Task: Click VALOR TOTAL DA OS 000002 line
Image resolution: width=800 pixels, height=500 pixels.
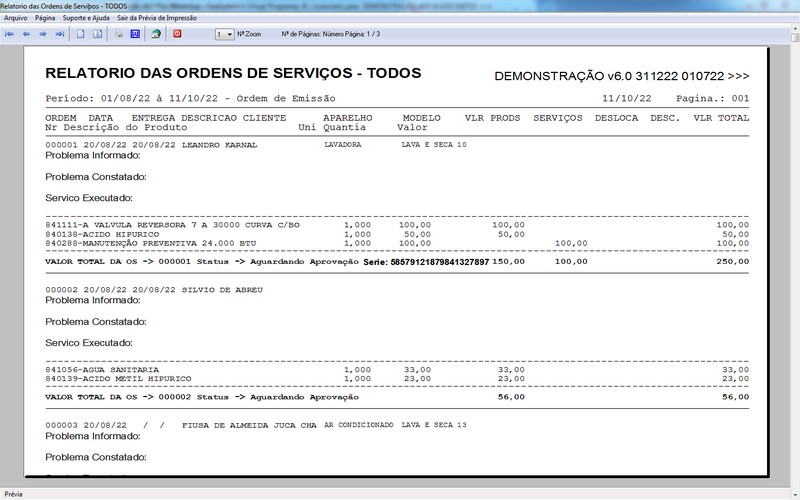Action: [x=397, y=397]
